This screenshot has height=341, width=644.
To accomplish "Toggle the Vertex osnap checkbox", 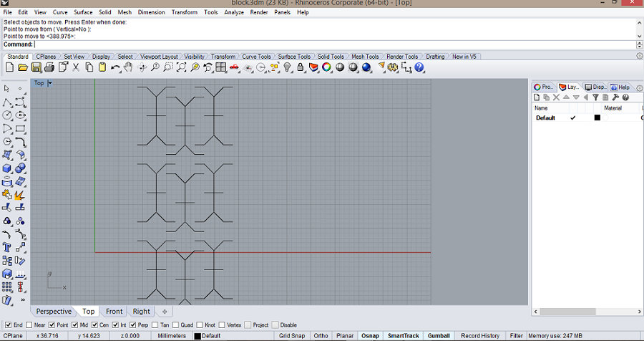I will pos(222,325).
